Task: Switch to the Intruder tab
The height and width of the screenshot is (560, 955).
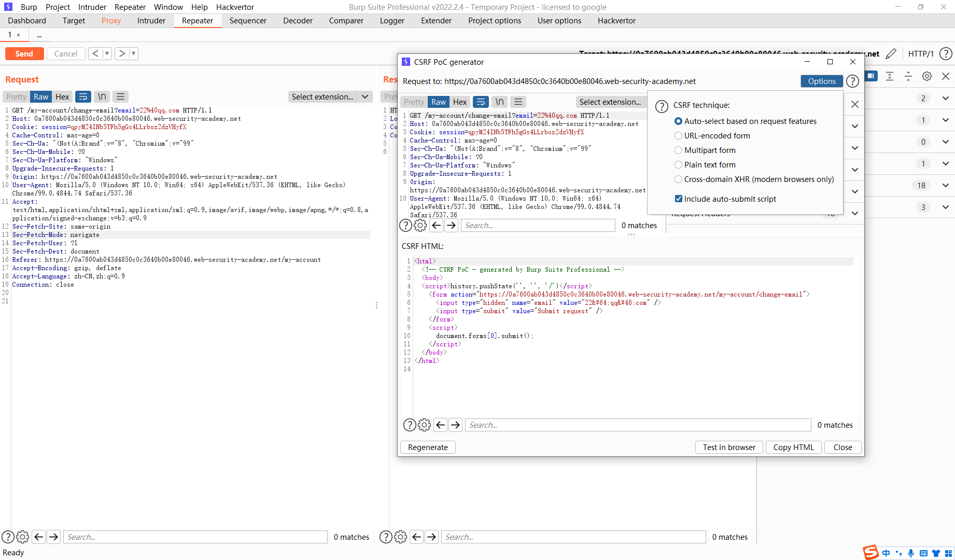Action: click(151, 20)
